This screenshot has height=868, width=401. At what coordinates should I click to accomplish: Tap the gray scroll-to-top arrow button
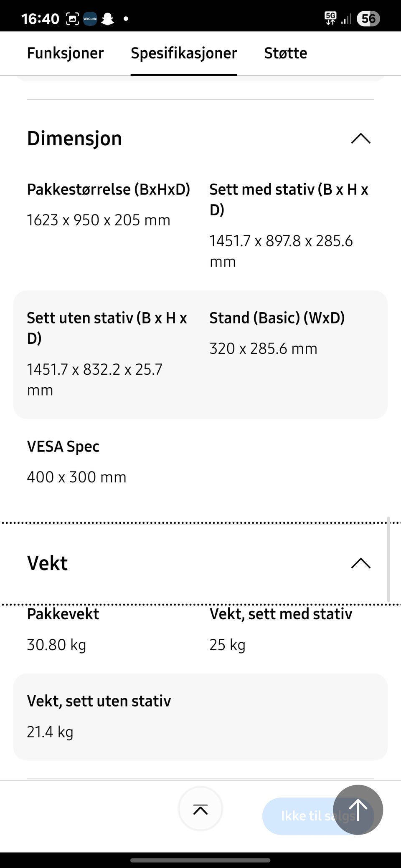point(358,810)
